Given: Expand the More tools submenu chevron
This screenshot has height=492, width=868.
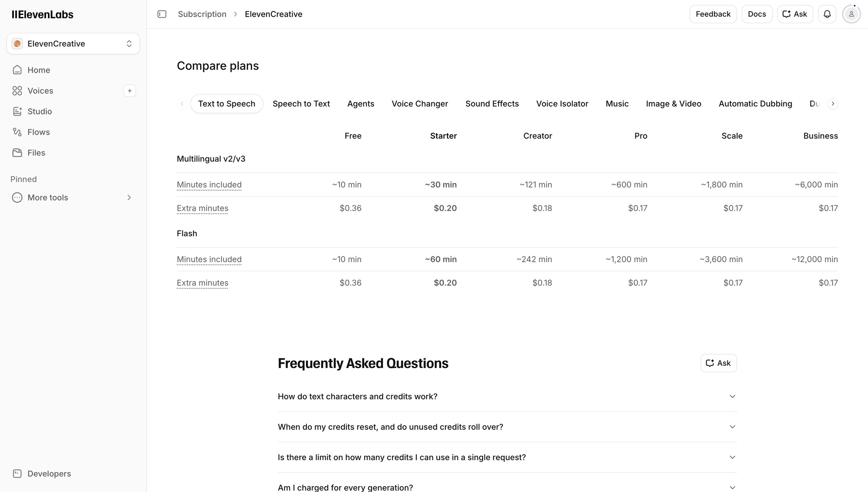Looking at the screenshot, I should (129, 198).
